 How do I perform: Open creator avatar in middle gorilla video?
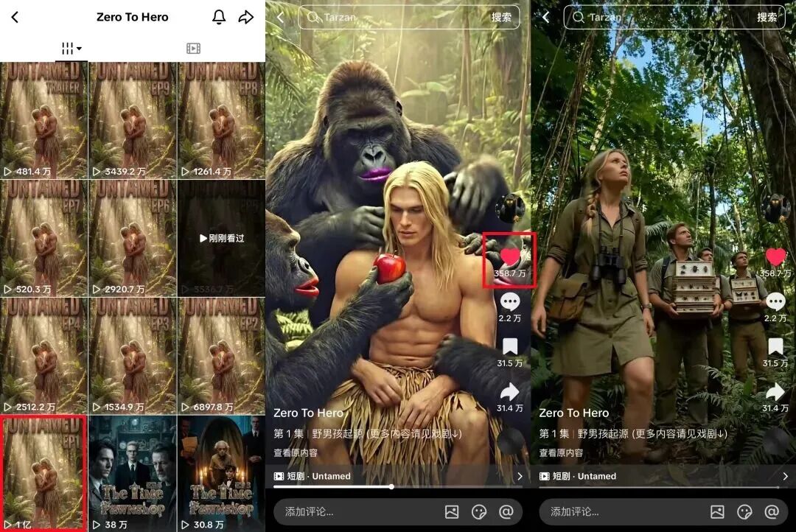510,208
